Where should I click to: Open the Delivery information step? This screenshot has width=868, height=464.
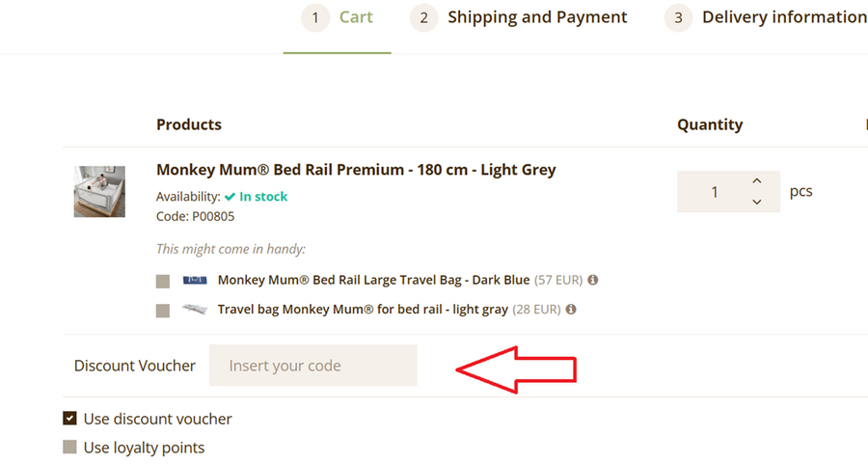coord(783,17)
